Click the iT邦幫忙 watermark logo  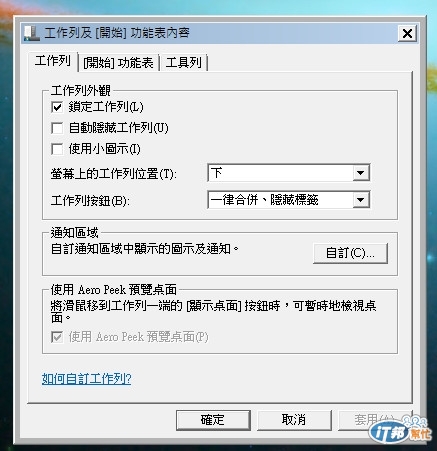(400, 430)
